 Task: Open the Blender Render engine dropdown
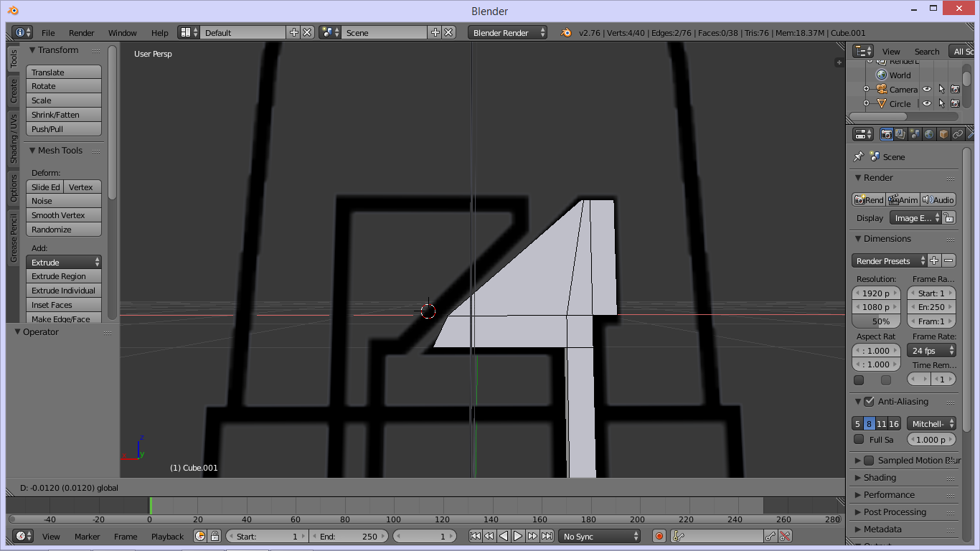pyautogui.click(x=507, y=32)
